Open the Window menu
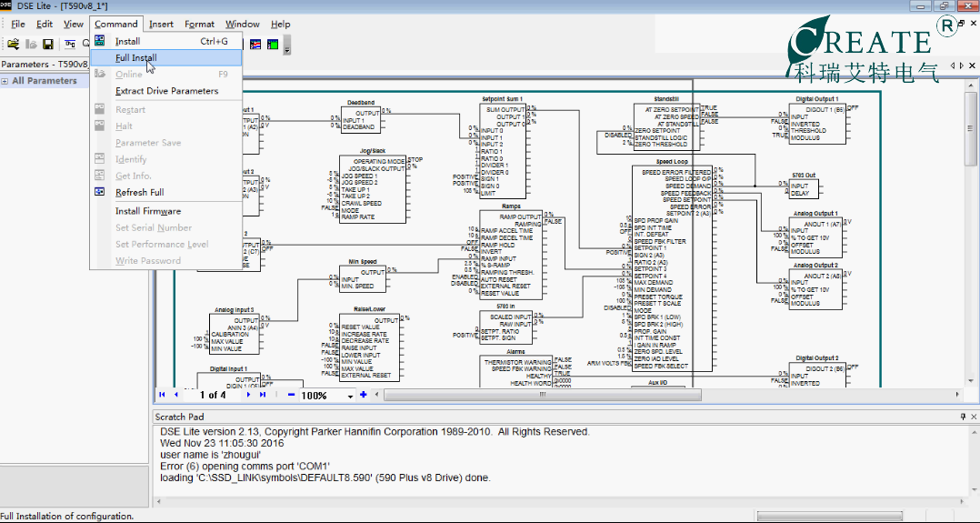The image size is (980, 523). [x=243, y=24]
